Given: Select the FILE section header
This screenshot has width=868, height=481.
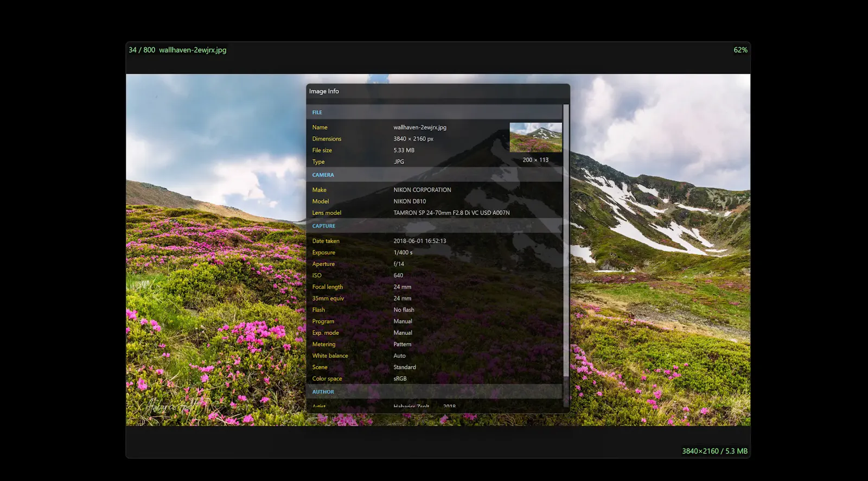Looking at the screenshot, I should pos(434,112).
